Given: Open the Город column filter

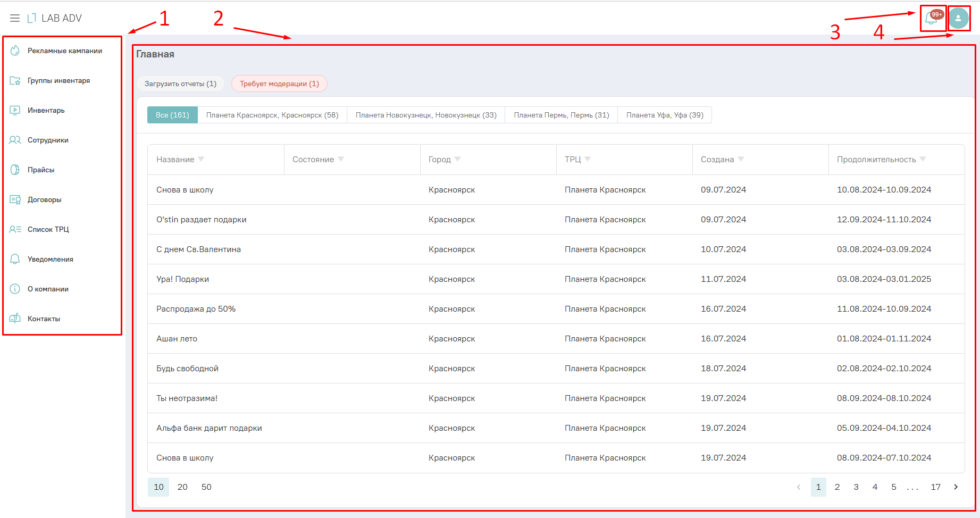Looking at the screenshot, I should pos(457,159).
